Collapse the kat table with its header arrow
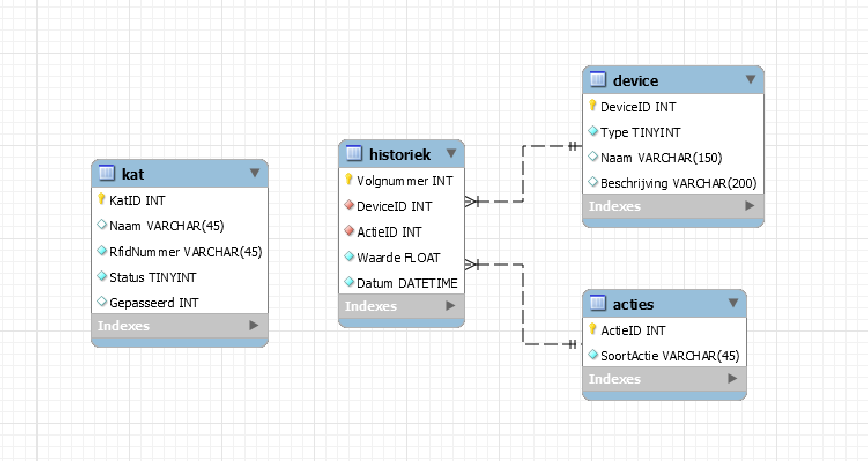 coord(255,173)
